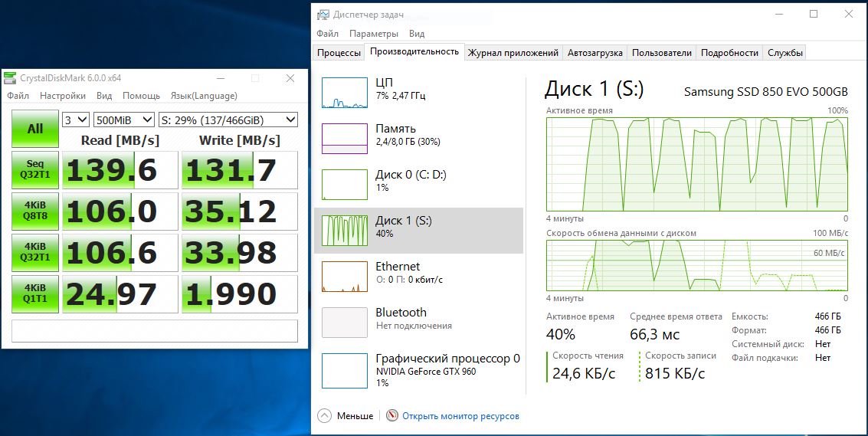The height and width of the screenshot is (436, 868).
Task: Open the 500MiB test size dropdown
Action: (x=123, y=120)
